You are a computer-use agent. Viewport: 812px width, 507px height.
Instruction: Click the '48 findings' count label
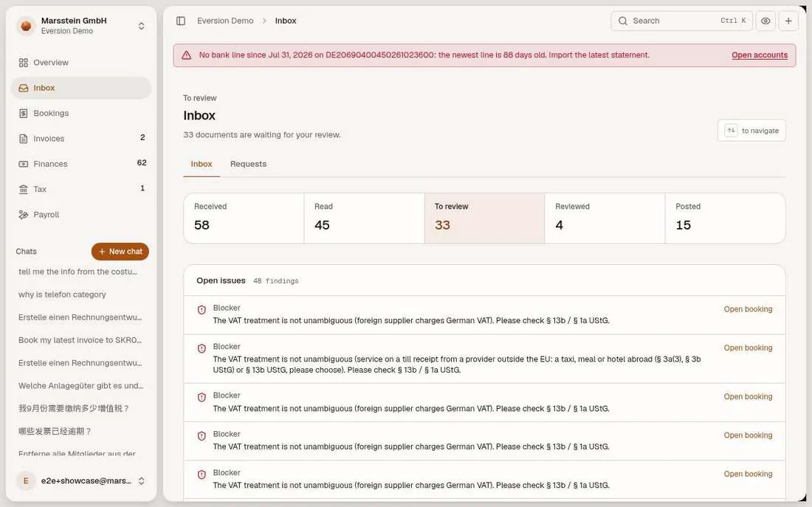tap(275, 281)
